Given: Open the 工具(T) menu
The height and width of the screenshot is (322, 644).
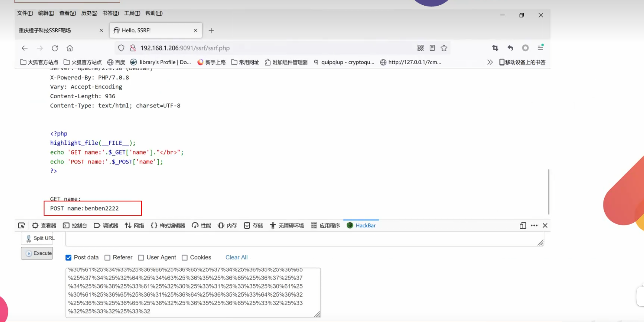Looking at the screenshot, I should click(132, 13).
